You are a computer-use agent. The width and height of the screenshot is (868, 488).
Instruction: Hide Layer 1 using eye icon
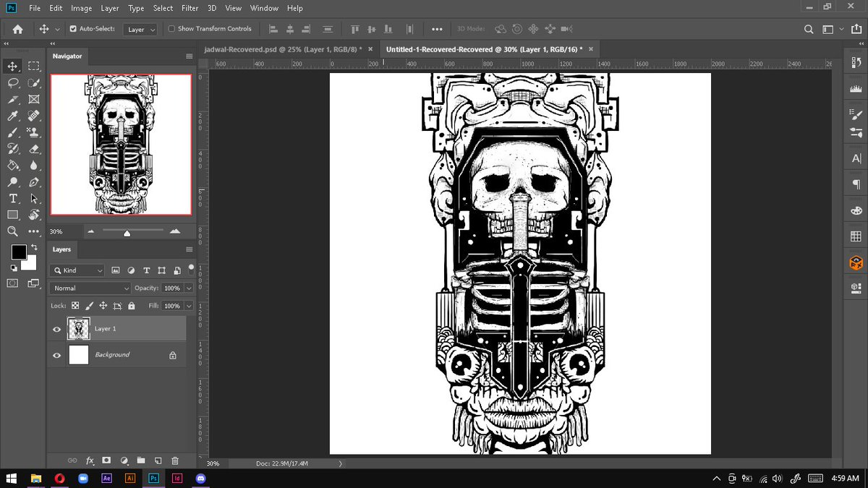57,329
